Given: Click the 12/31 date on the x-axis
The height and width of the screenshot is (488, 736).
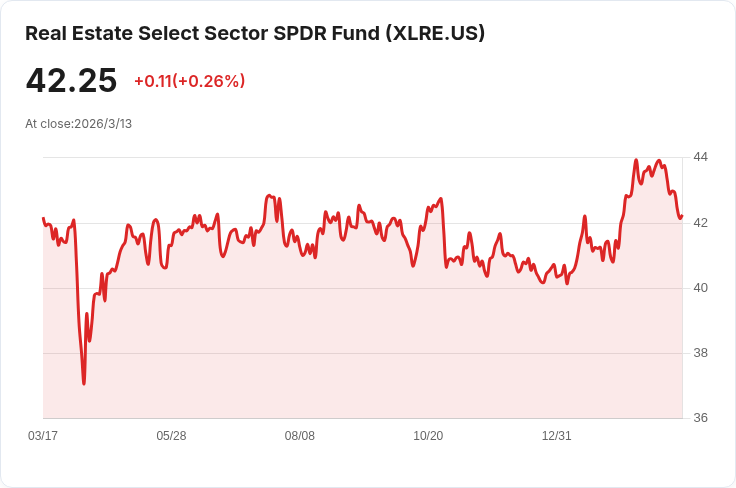Looking at the screenshot, I should [x=557, y=435].
